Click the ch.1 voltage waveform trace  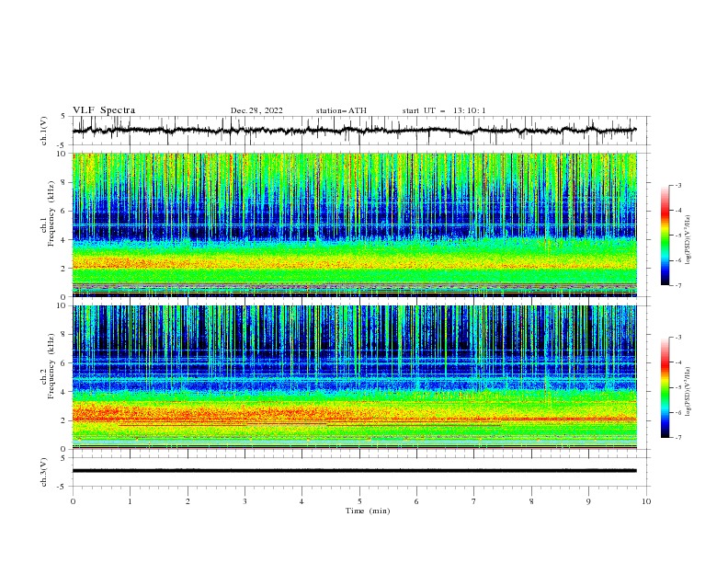click(354, 131)
